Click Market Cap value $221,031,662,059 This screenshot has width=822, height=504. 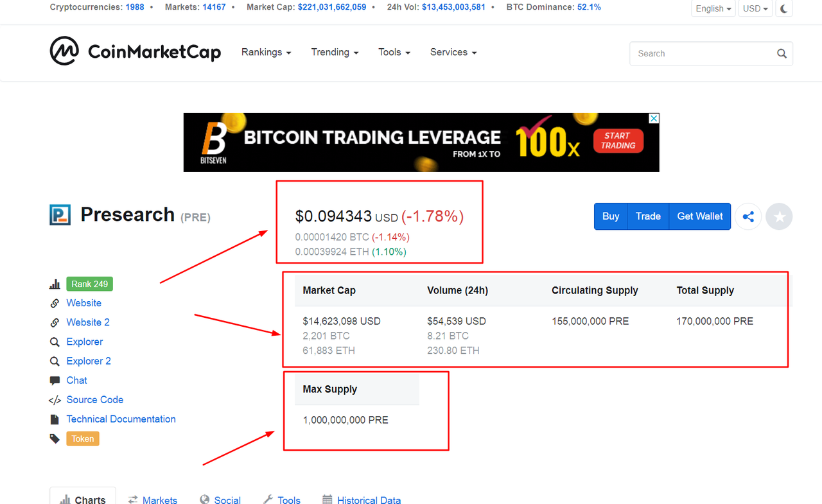click(332, 8)
